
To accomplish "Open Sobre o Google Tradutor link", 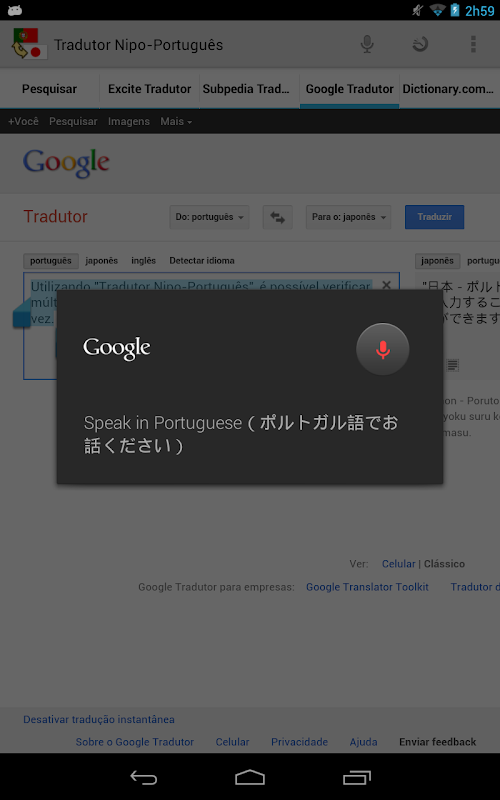I will (x=135, y=742).
